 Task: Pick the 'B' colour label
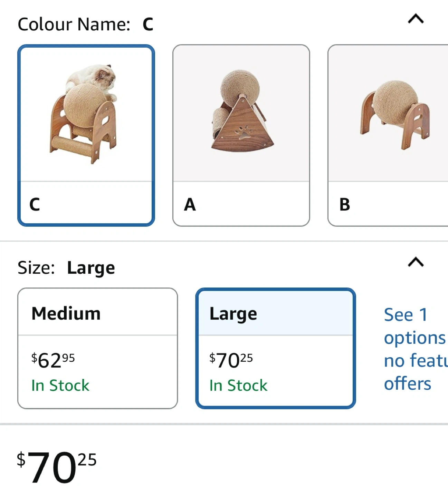click(344, 204)
